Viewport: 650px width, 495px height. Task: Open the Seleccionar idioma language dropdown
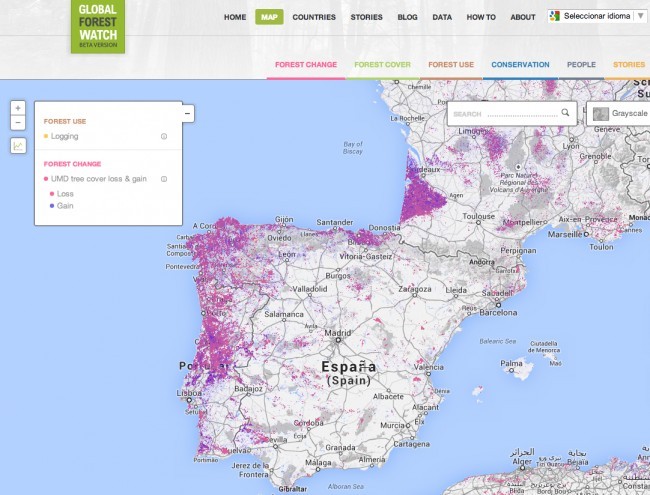coord(597,16)
